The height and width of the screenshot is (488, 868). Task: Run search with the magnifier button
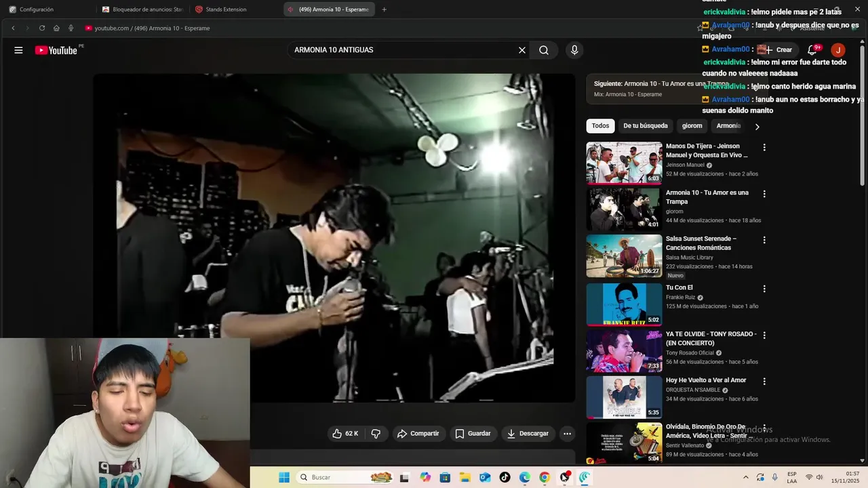click(x=544, y=50)
